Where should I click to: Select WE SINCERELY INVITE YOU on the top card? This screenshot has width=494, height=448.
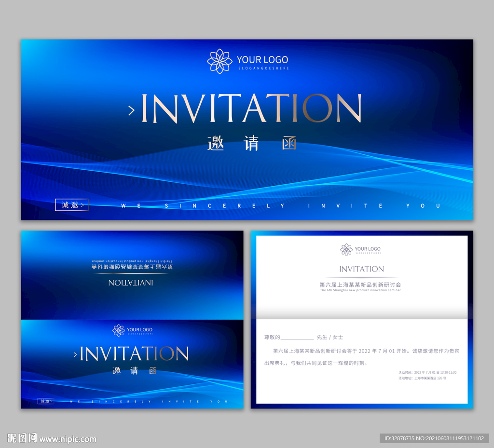pyautogui.click(x=280, y=206)
